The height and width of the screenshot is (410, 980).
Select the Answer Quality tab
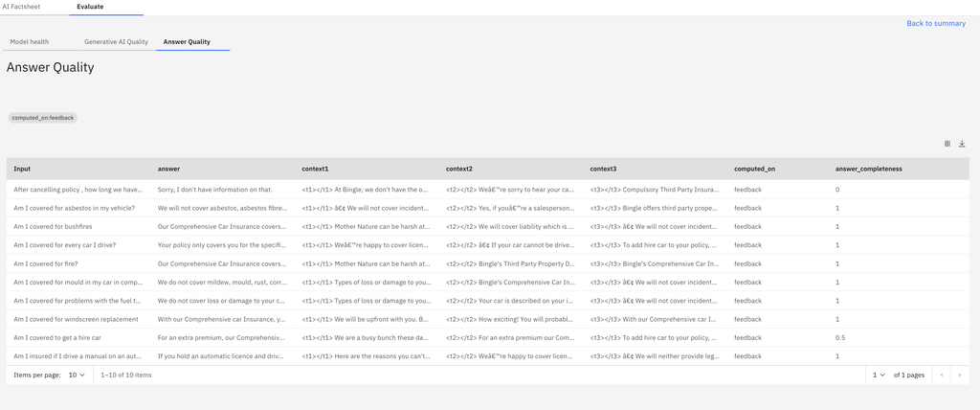pyautogui.click(x=187, y=42)
